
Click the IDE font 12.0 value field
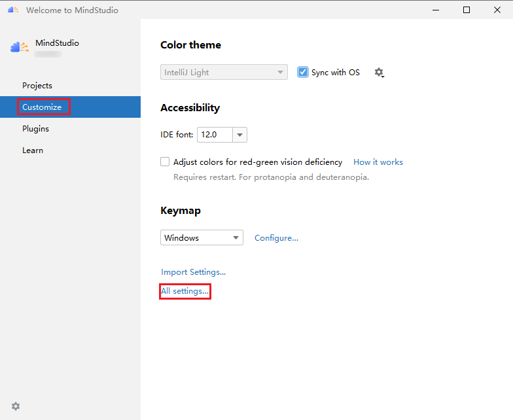215,135
